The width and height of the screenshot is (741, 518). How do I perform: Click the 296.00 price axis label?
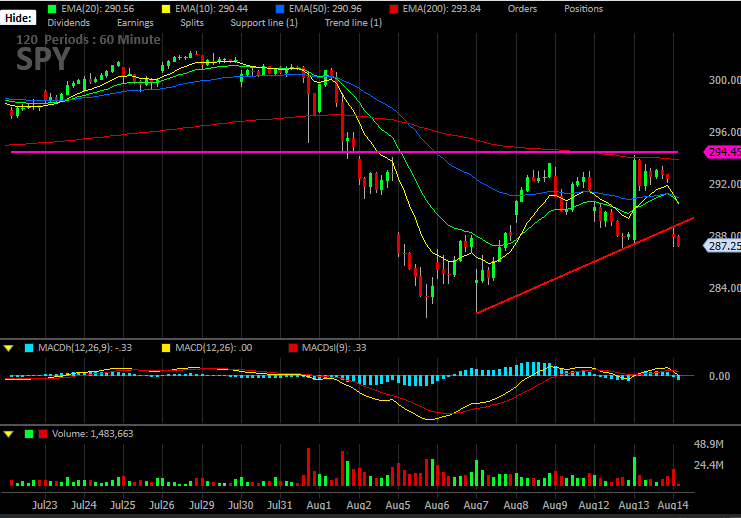(x=724, y=132)
